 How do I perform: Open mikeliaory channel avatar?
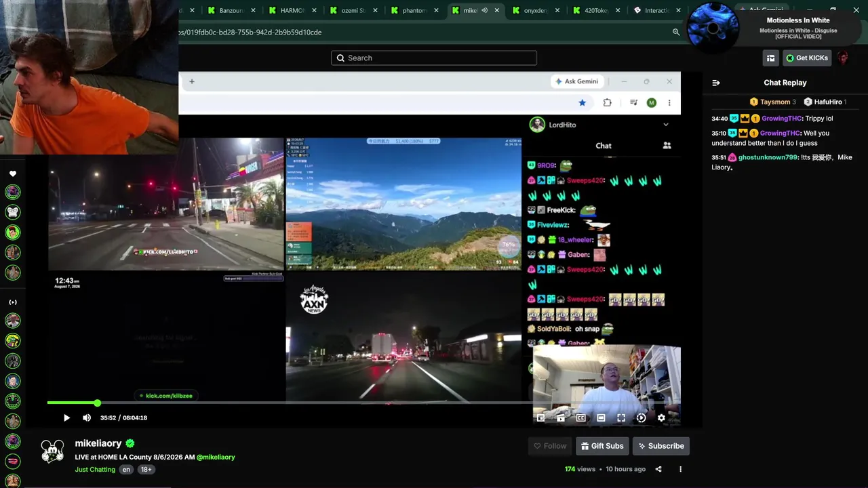pos(53,451)
